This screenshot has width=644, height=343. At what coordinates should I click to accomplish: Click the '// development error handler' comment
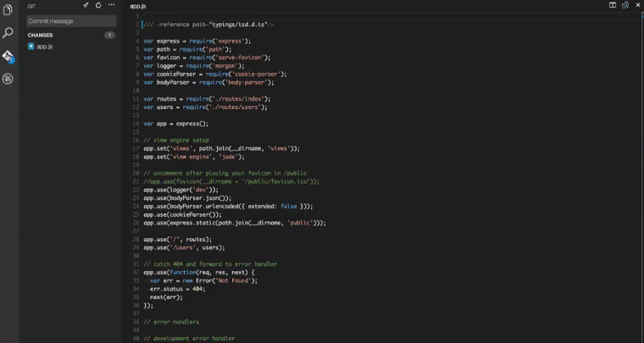pos(189,339)
